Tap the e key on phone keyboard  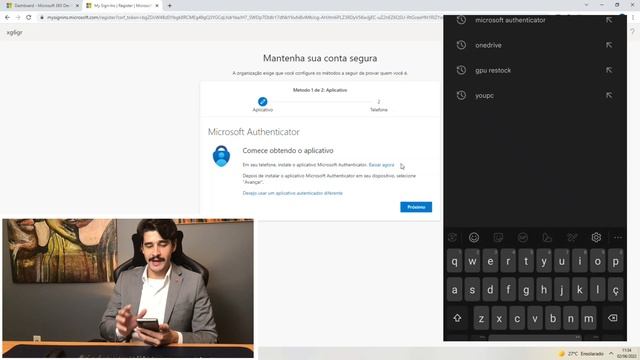pos(490,261)
